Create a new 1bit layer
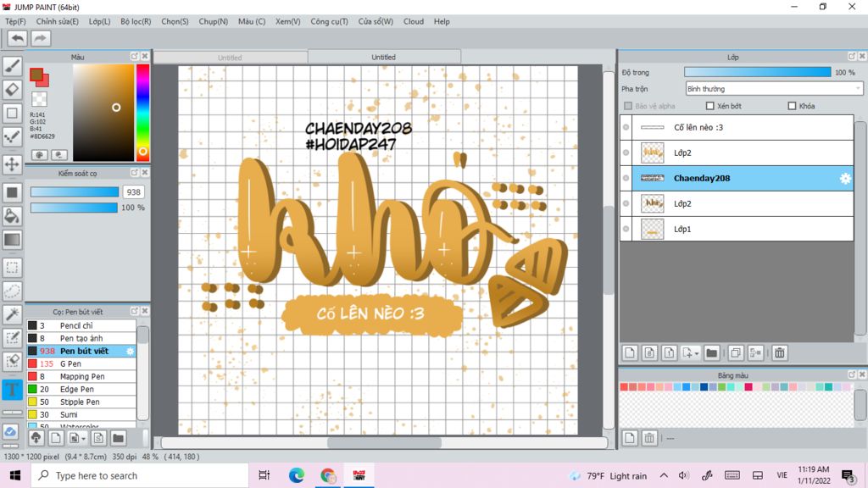The width and height of the screenshot is (868, 488). pos(669,353)
